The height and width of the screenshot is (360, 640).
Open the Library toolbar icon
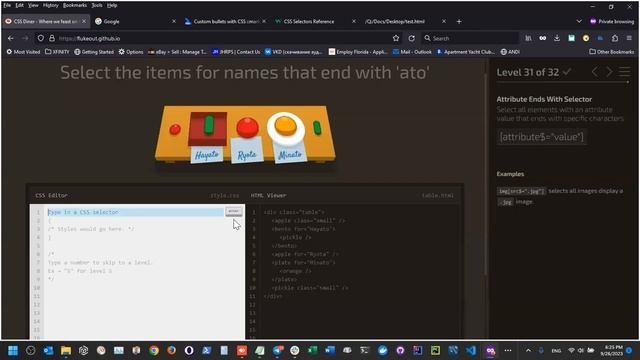(529, 38)
